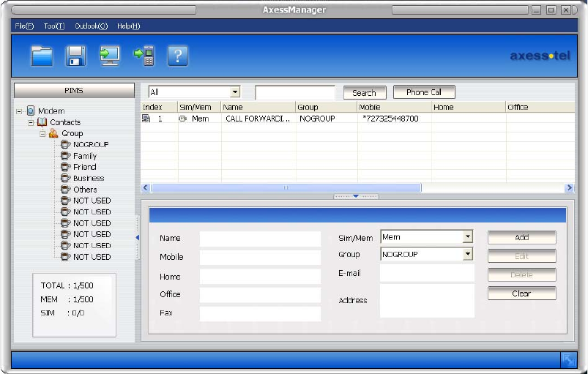This screenshot has width=588, height=374.
Task: Click the Mem cell in contact row
Action: pos(200,119)
